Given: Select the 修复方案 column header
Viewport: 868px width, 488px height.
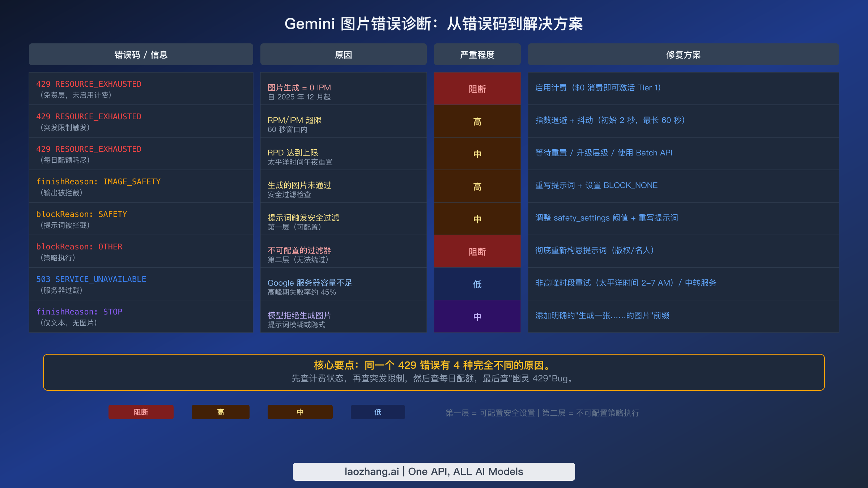Looking at the screenshot, I should (683, 54).
